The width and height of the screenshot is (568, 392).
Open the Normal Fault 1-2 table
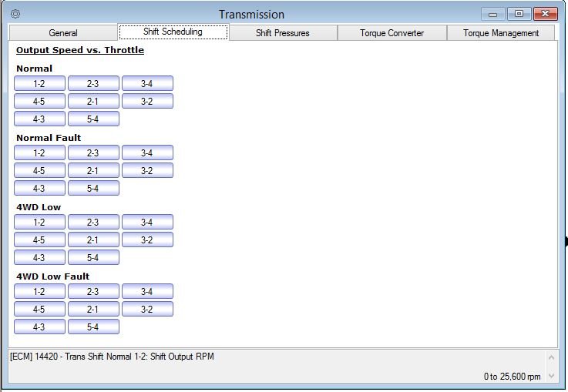tap(39, 152)
